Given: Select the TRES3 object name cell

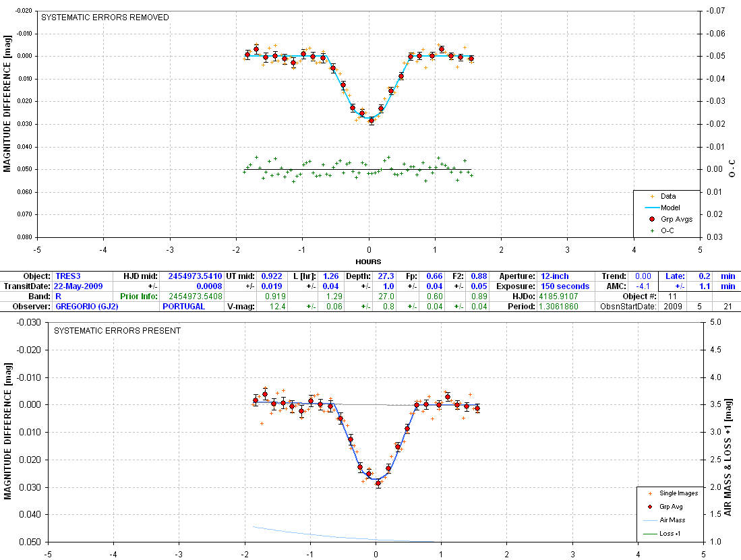Looking at the screenshot, I should coord(68,276).
